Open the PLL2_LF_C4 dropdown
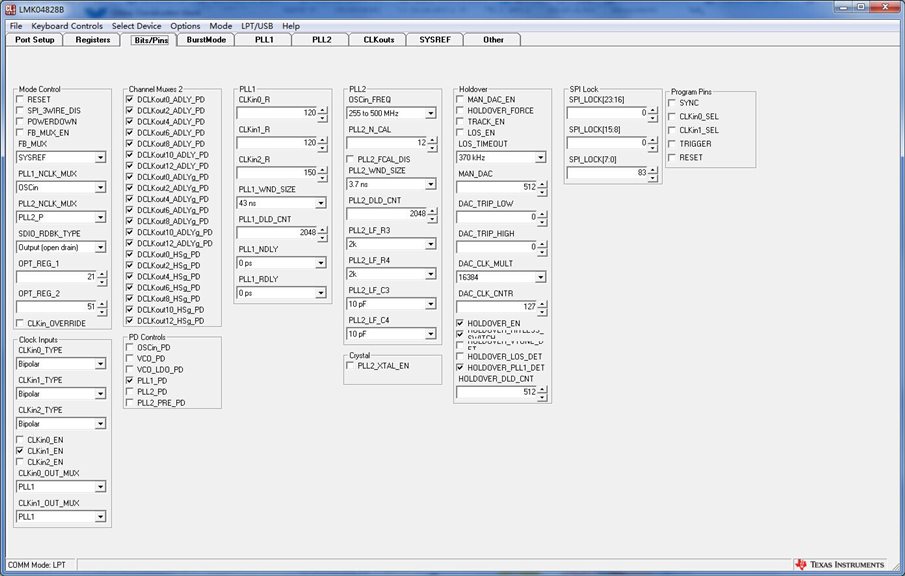 (391, 334)
